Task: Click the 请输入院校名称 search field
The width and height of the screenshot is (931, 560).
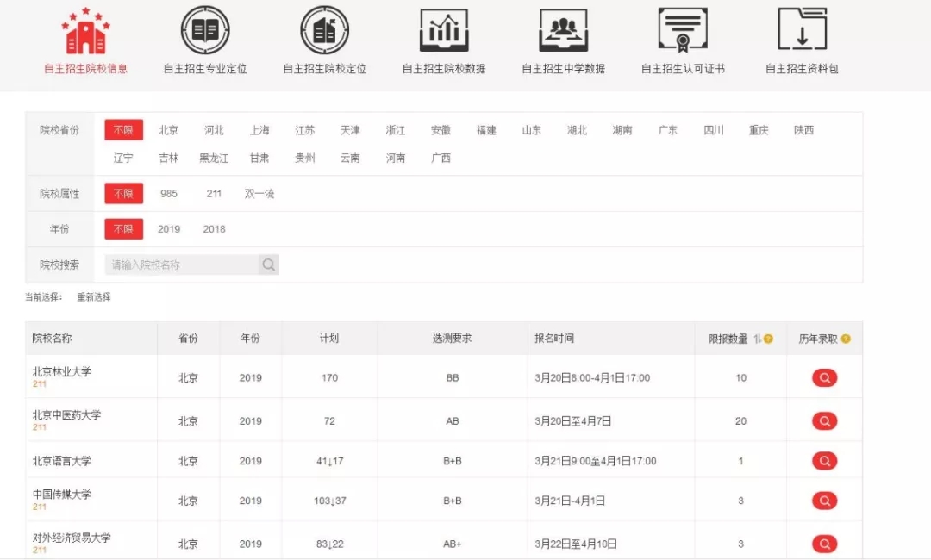Action: (181, 265)
